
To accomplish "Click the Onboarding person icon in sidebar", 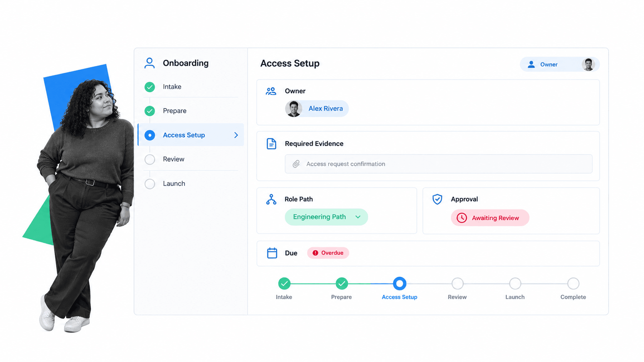I will point(149,63).
